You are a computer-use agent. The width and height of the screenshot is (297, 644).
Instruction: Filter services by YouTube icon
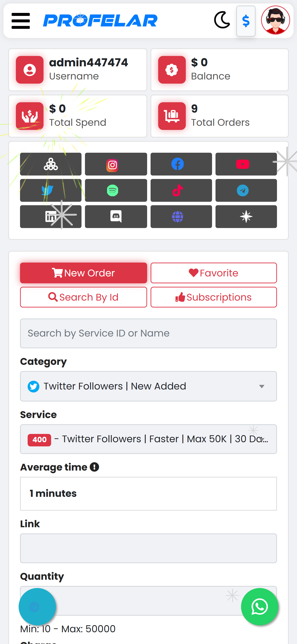coord(246,164)
